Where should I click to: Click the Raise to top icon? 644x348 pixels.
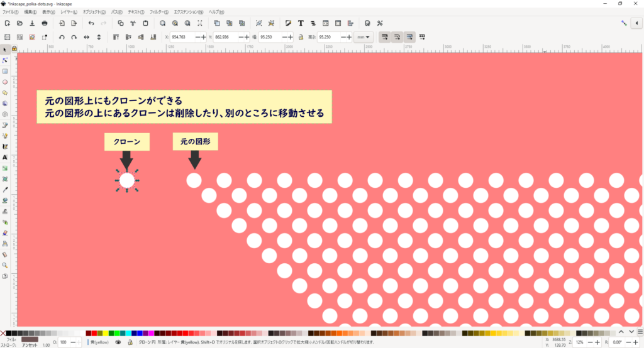coord(116,37)
